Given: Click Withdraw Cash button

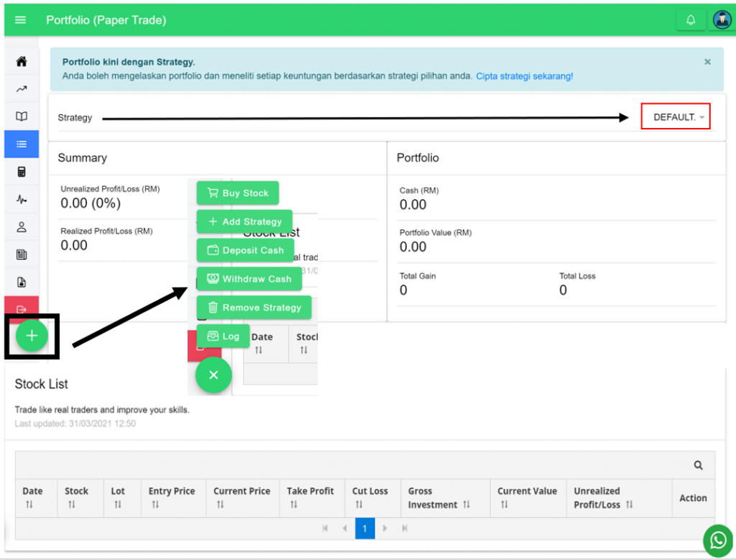Looking at the screenshot, I should pos(248,279).
